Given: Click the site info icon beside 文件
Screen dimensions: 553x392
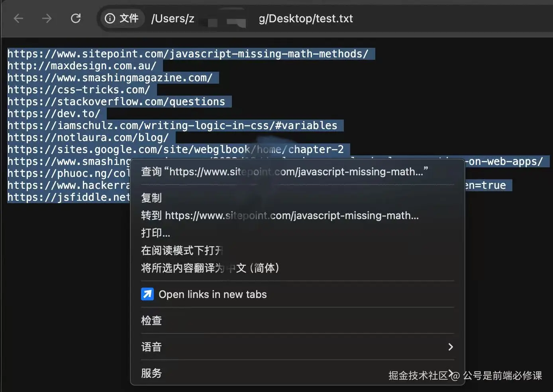Looking at the screenshot, I should pos(110,18).
